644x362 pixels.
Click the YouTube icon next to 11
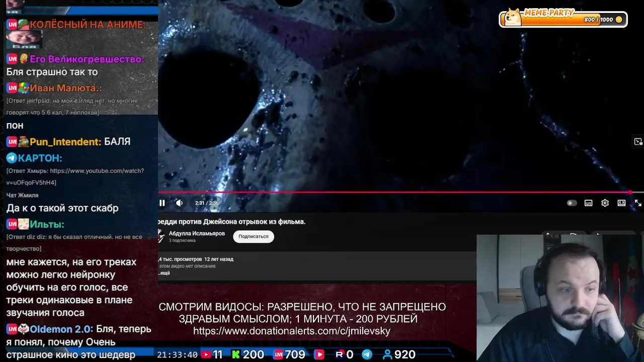206,354
